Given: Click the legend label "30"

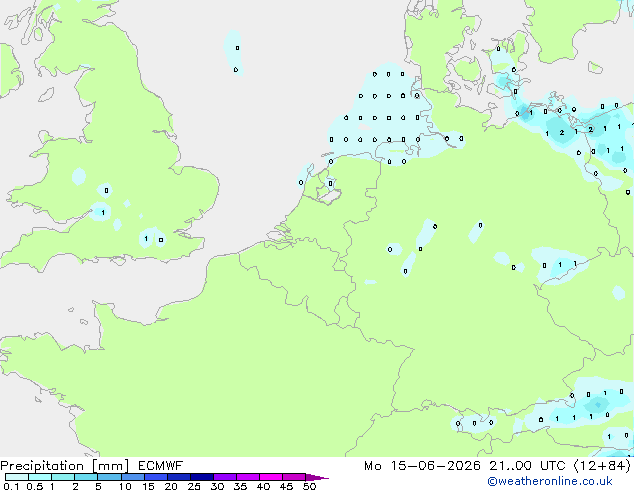Looking at the screenshot, I should point(217,486).
